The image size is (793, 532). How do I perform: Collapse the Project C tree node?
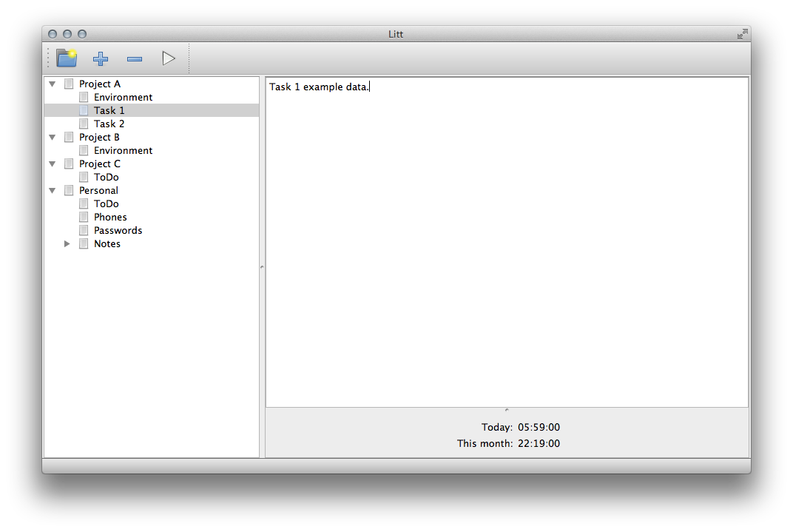coord(53,164)
